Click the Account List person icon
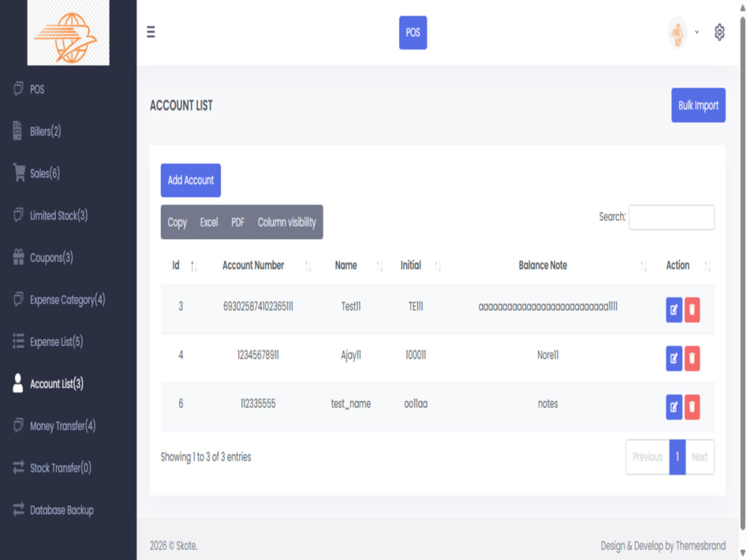The width and height of the screenshot is (747, 560). pos(18,383)
